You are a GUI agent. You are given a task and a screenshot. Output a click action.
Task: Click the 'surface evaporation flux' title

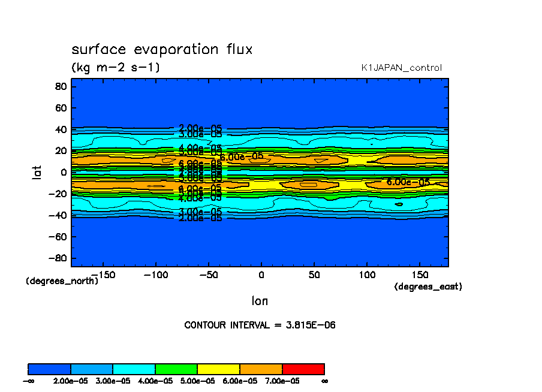(162, 50)
